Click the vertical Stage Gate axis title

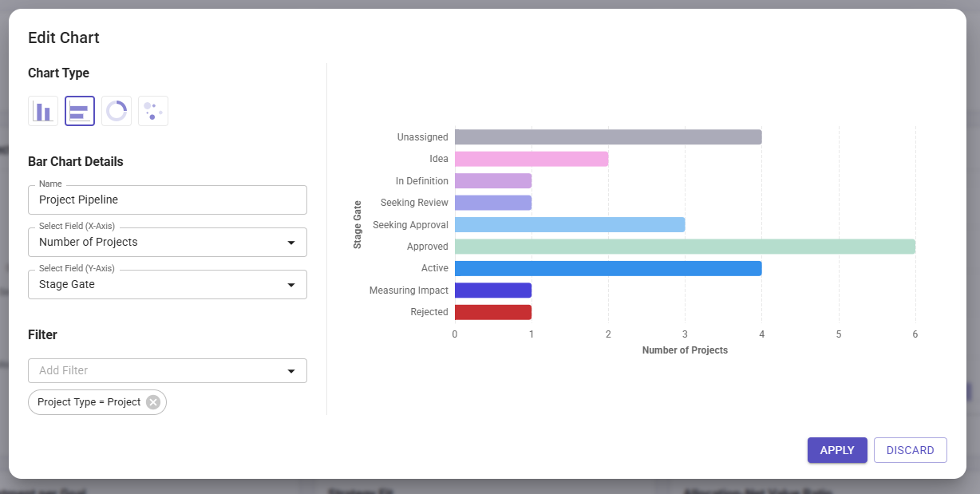click(358, 224)
